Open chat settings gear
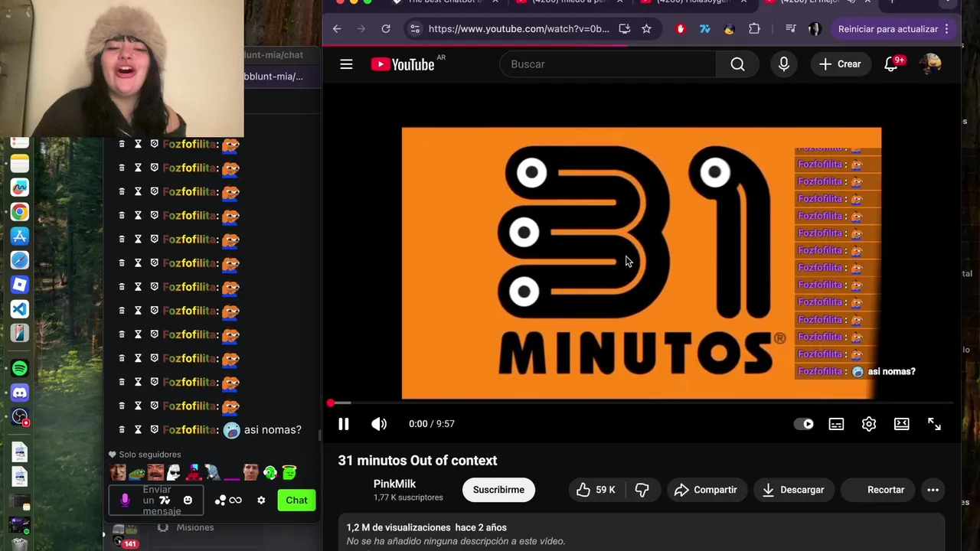This screenshot has height=551, width=980. [x=261, y=500]
